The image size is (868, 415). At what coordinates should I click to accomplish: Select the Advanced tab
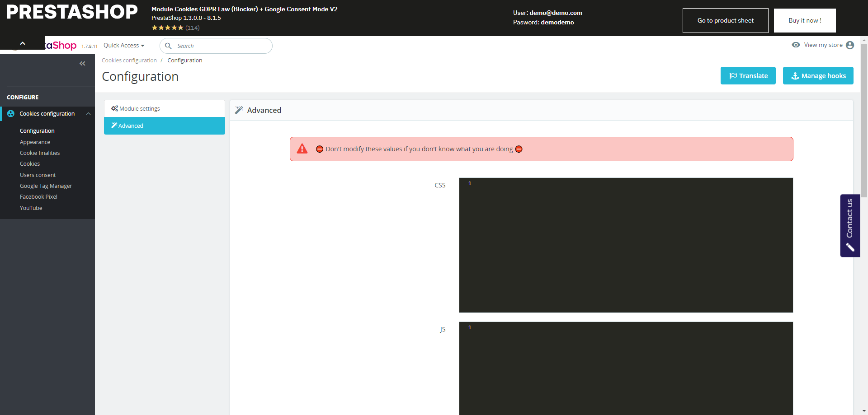(x=165, y=126)
